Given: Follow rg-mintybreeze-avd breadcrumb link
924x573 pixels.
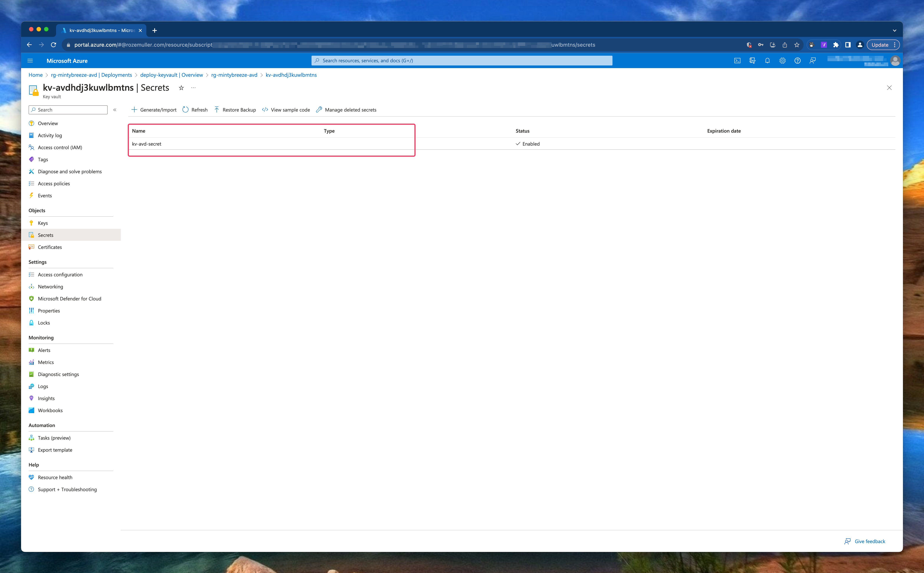Looking at the screenshot, I should [234, 75].
